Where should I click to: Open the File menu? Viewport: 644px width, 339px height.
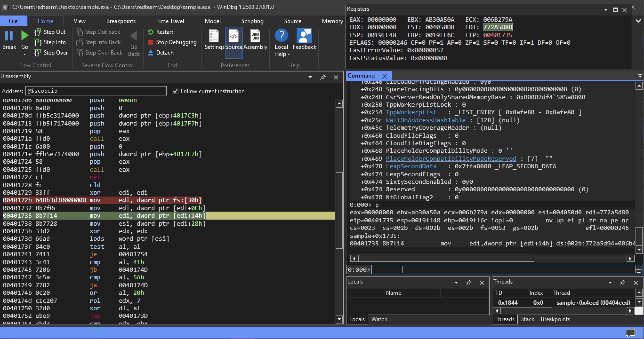click(13, 21)
